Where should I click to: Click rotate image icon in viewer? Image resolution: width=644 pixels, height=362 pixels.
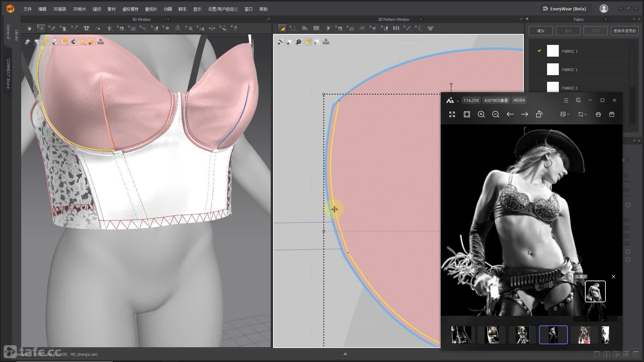coord(539,114)
